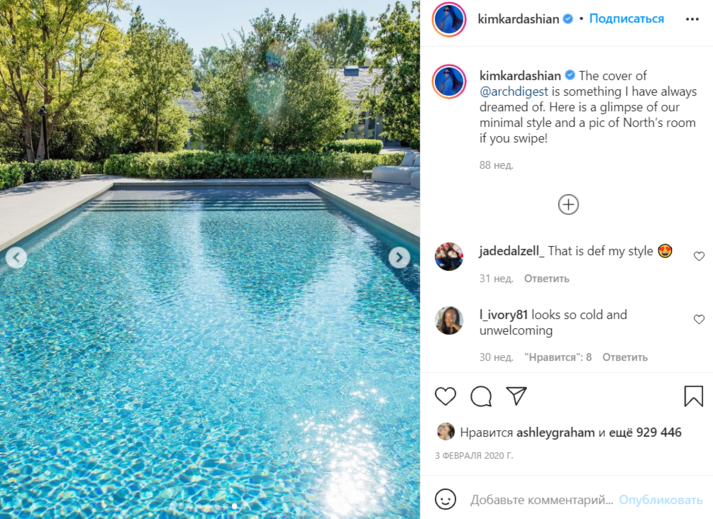The height and width of the screenshot is (519, 713).
Task: Go to previous photo with left arrow
Action: point(16,258)
